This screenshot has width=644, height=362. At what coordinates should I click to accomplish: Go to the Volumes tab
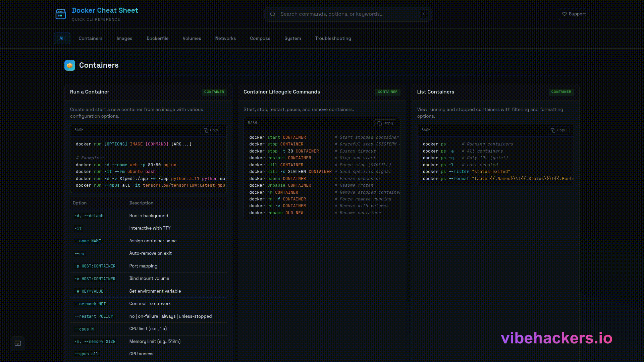click(x=192, y=39)
